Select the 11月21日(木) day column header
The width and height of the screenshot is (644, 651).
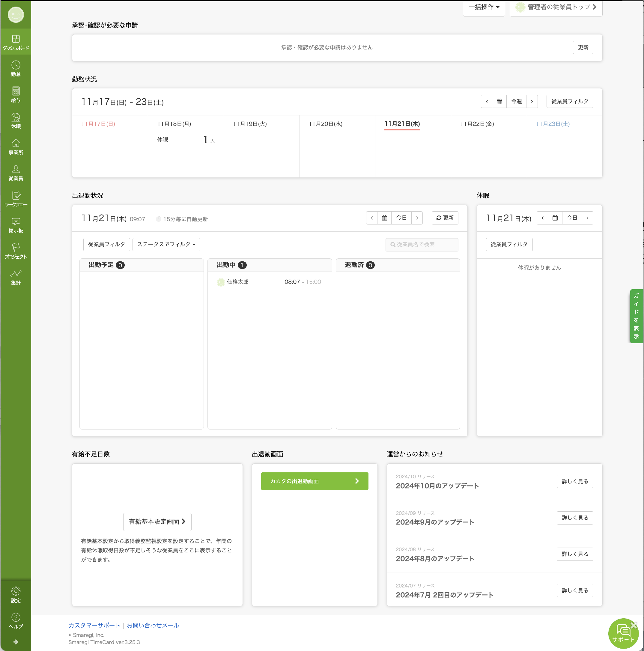[x=402, y=124]
